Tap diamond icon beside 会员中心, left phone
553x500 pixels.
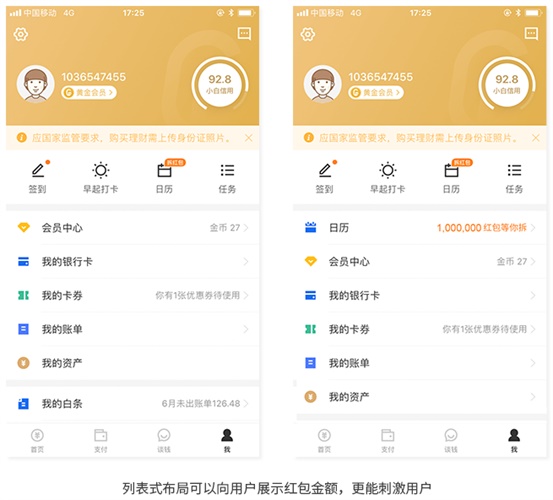(24, 227)
